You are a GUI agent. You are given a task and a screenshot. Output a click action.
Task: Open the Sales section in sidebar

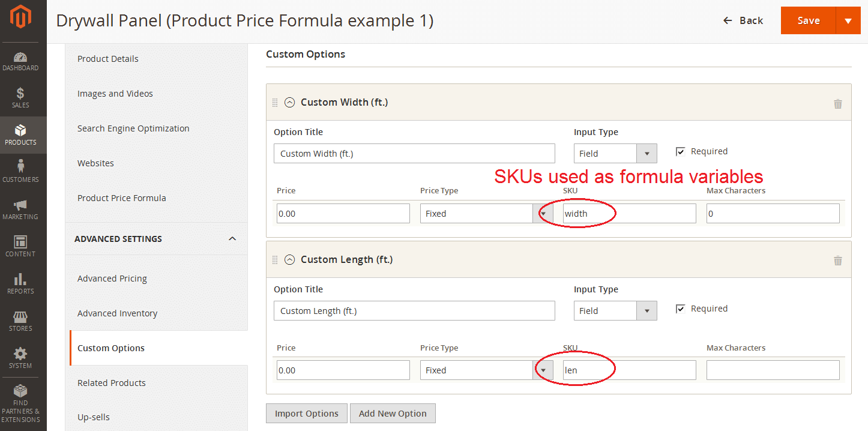click(20, 98)
